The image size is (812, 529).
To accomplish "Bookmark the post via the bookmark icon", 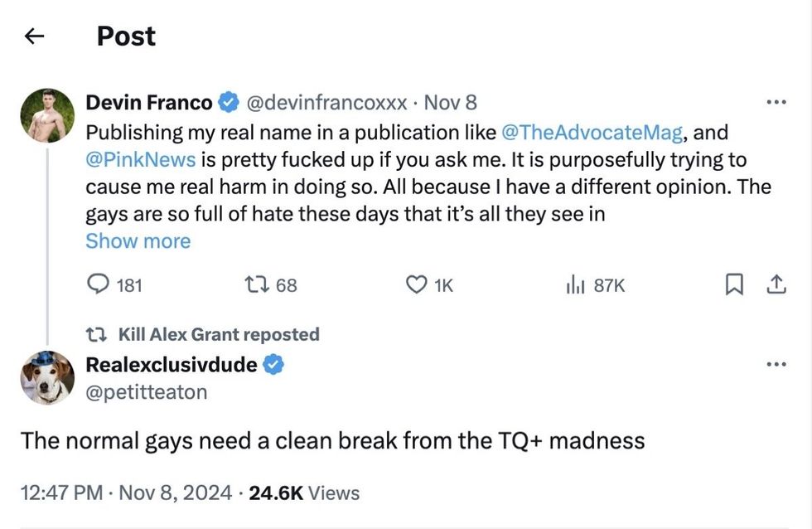I will [x=734, y=284].
